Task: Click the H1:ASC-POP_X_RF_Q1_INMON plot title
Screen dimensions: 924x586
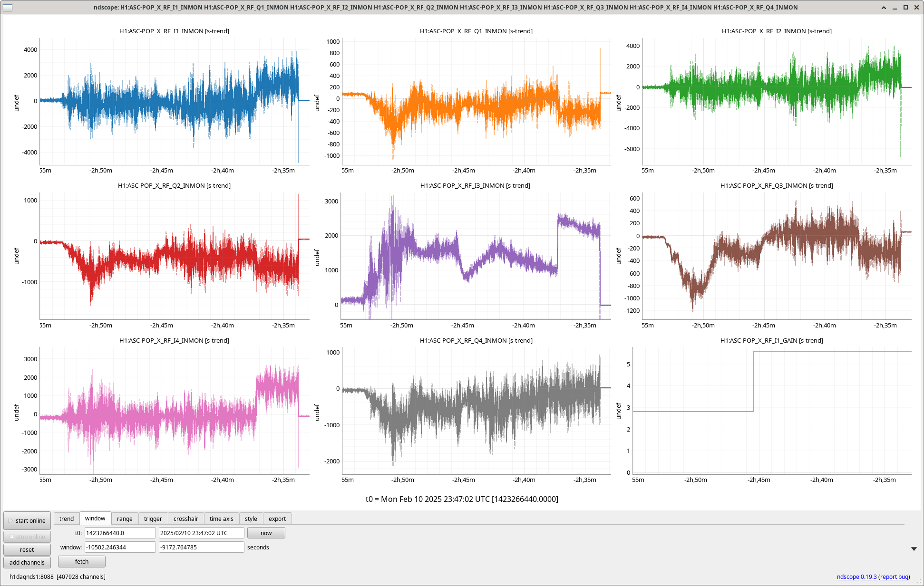Action: [476, 31]
